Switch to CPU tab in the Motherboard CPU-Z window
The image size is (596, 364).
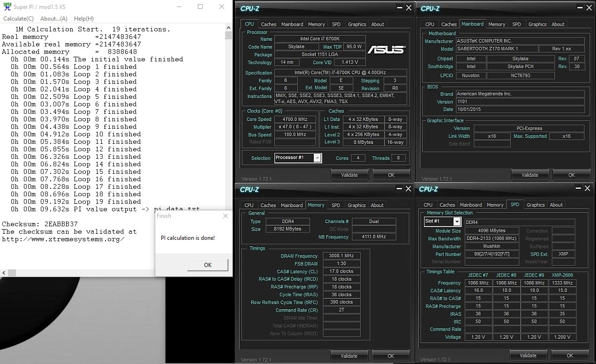[x=430, y=24]
